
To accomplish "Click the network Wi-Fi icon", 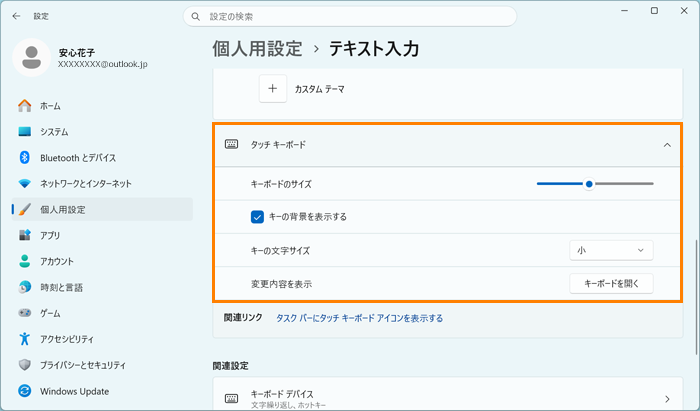I will [25, 183].
